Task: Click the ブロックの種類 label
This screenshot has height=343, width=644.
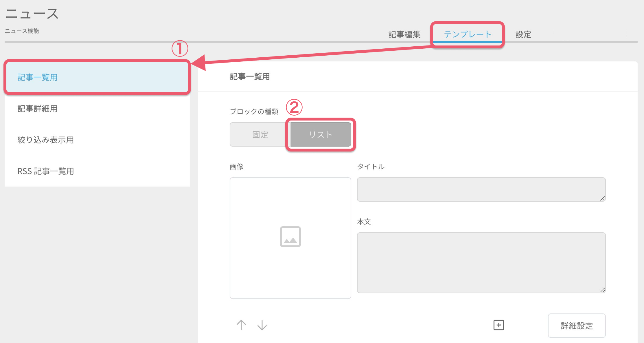Action: pos(254,111)
